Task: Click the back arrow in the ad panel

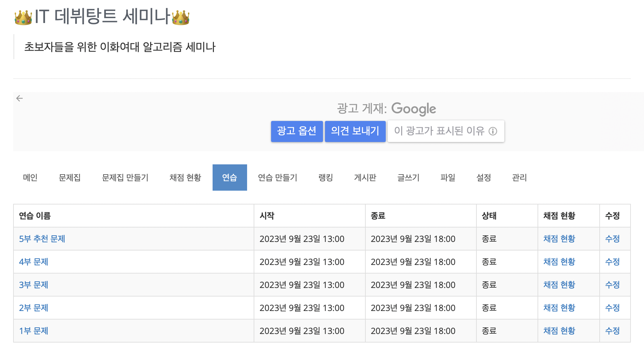Action: [19, 98]
